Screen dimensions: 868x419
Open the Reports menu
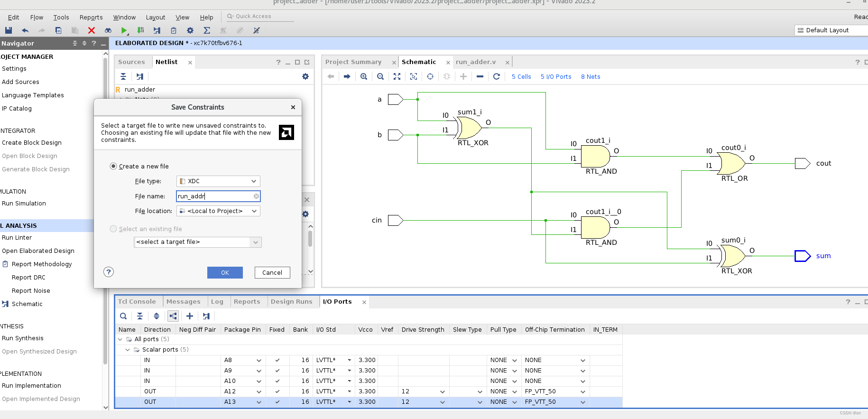coord(91,17)
